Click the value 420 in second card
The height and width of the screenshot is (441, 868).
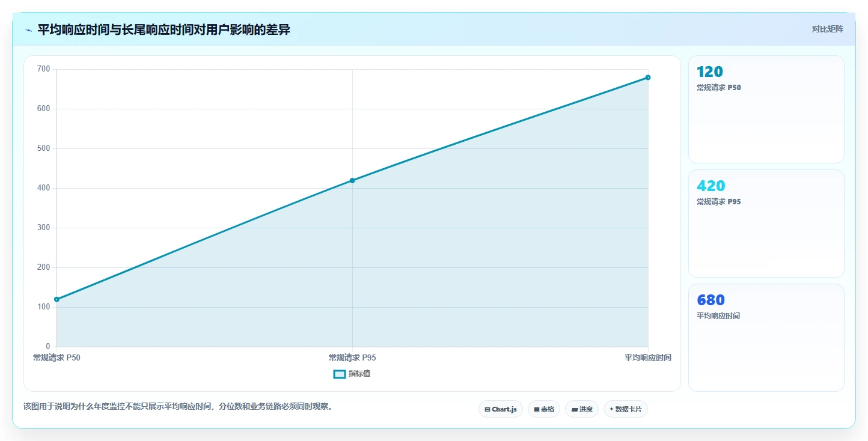(x=711, y=186)
